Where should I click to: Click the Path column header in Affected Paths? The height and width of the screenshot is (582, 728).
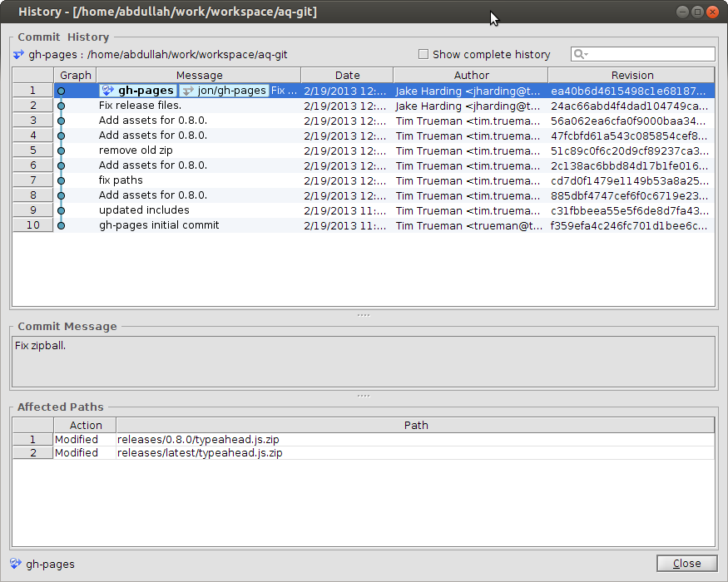tap(415, 425)
